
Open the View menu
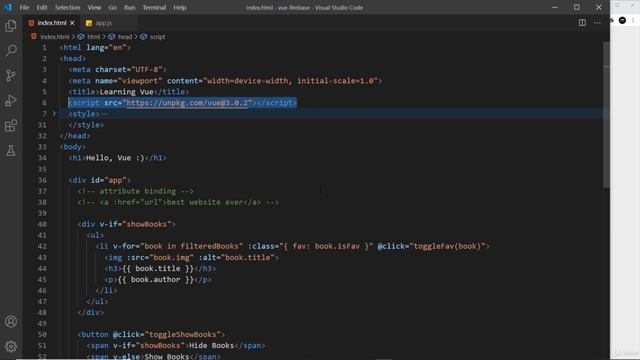click(x=94, y=8)
